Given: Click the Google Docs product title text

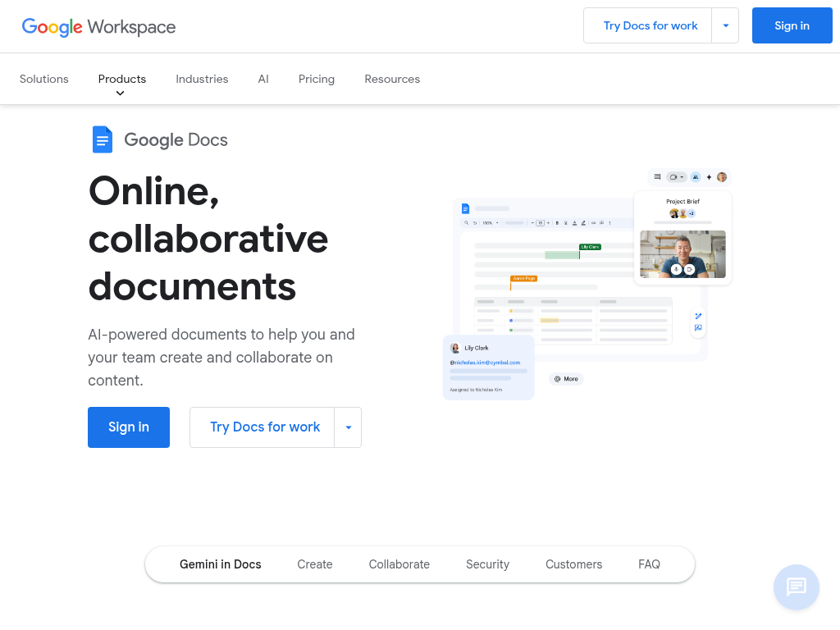Looking at the screenshot, I should click(176, 139).
